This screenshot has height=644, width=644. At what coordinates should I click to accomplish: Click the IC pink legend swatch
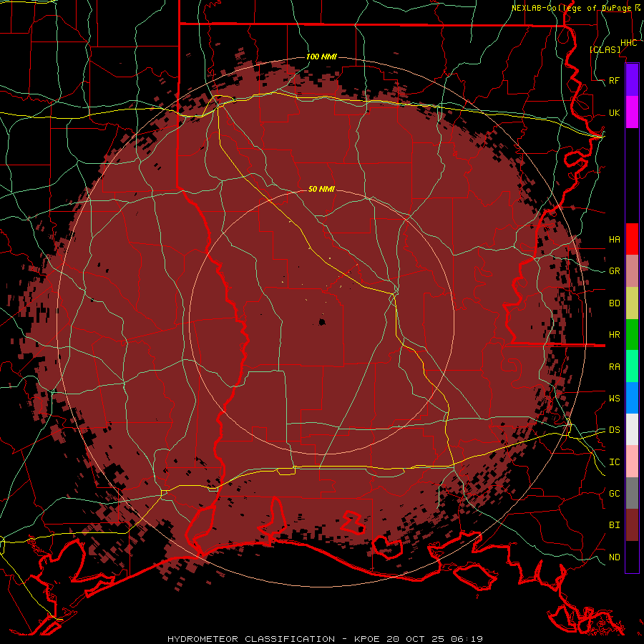tap(632, 462)
